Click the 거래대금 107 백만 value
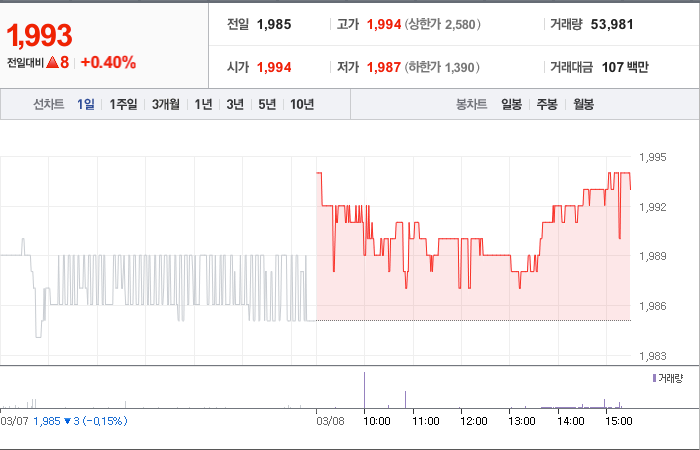 click(x=625, y=67)
